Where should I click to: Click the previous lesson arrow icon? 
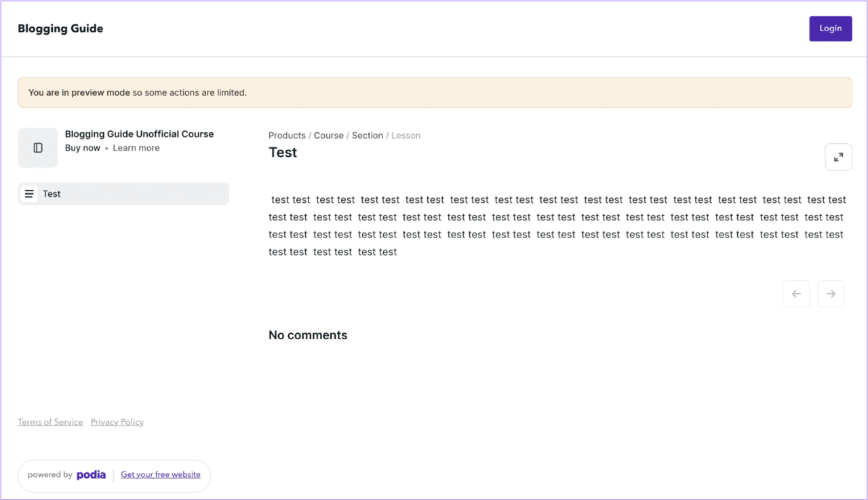796,293
